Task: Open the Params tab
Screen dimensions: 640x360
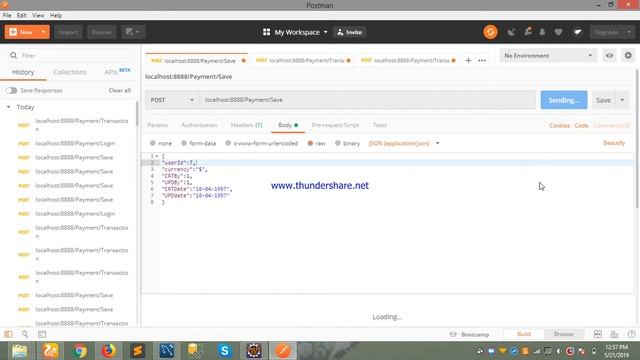Action: point(158,125)
